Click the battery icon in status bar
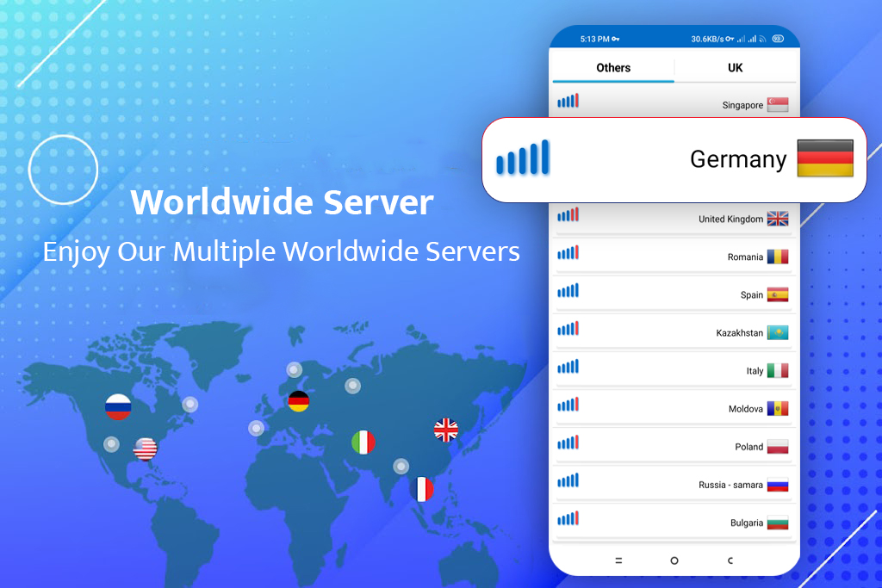The height and width of the screenshot is (588, 882). click(778, 39)
